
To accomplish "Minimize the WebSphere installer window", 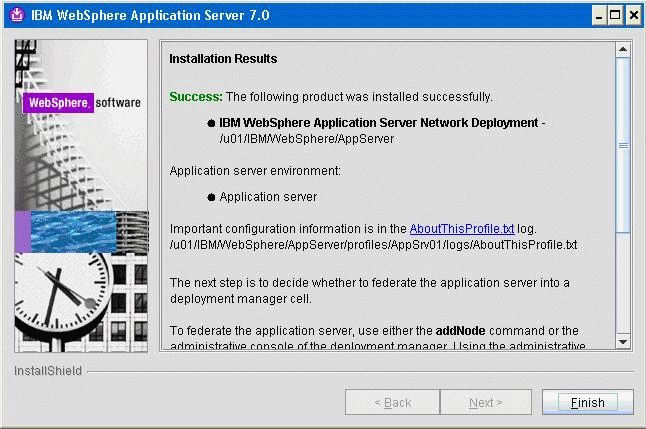I will click(598, 16).
